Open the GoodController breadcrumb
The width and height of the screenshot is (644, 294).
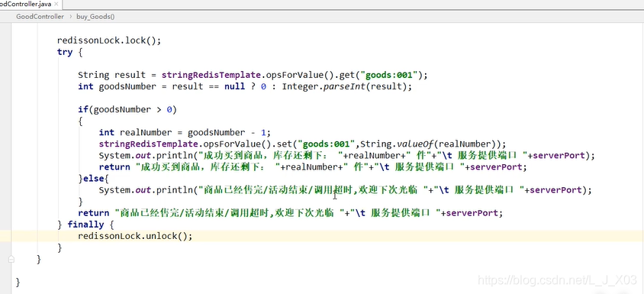click(40, 17)
